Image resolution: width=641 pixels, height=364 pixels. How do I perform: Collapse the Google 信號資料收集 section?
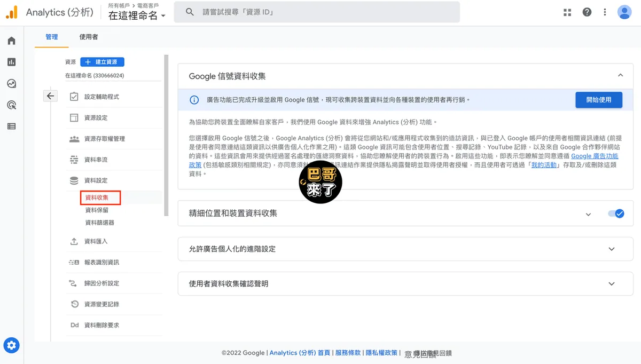click(x=620, y=76)
